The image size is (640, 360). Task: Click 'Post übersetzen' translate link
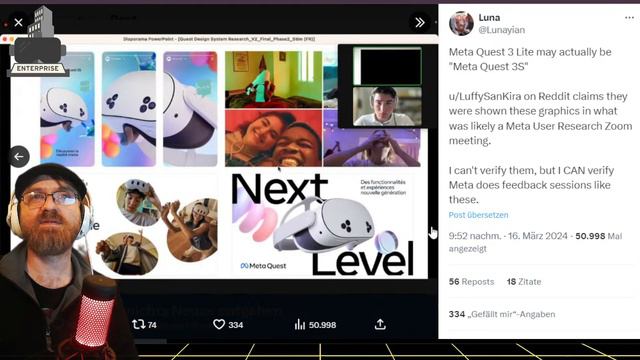tap(478, 215)
